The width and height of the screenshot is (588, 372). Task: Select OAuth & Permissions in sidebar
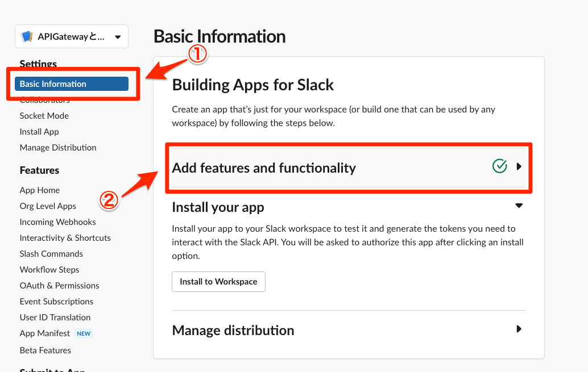click(59, 286)
